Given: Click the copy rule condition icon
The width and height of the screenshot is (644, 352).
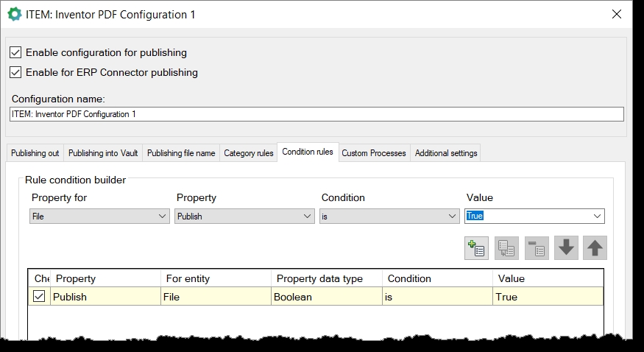Looking at the screenshot, I should pyautogui.click(x=506, y=248).
